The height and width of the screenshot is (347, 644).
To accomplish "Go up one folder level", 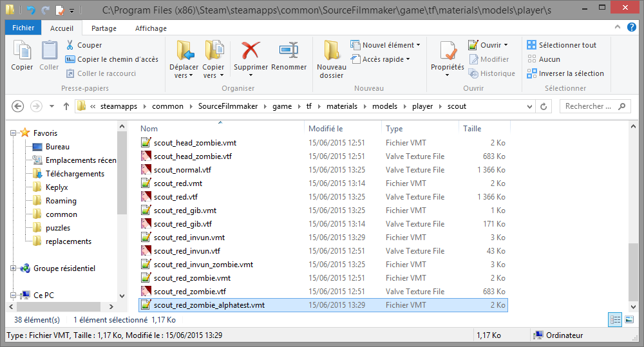I will [x=66, y=106].
